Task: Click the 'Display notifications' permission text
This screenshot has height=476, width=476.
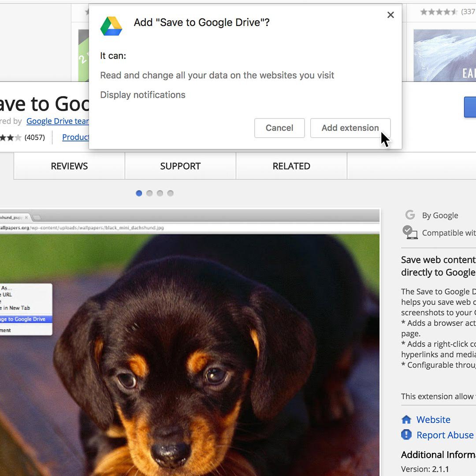Action: [143, 95]
